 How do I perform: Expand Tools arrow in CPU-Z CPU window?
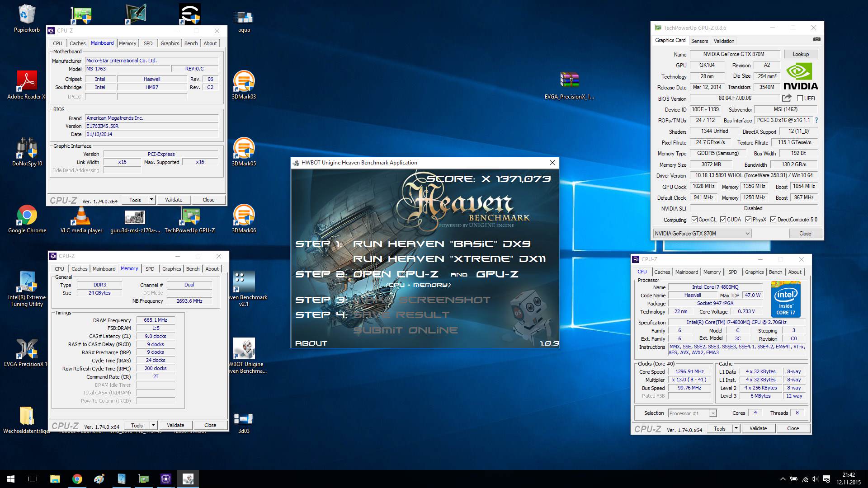click(x=736, y=428)
